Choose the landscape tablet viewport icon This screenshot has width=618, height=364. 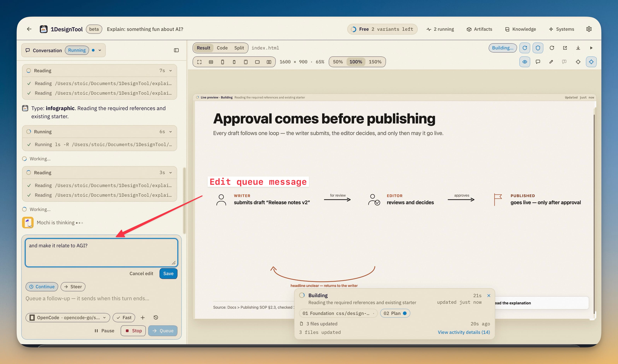click(257, 62)
